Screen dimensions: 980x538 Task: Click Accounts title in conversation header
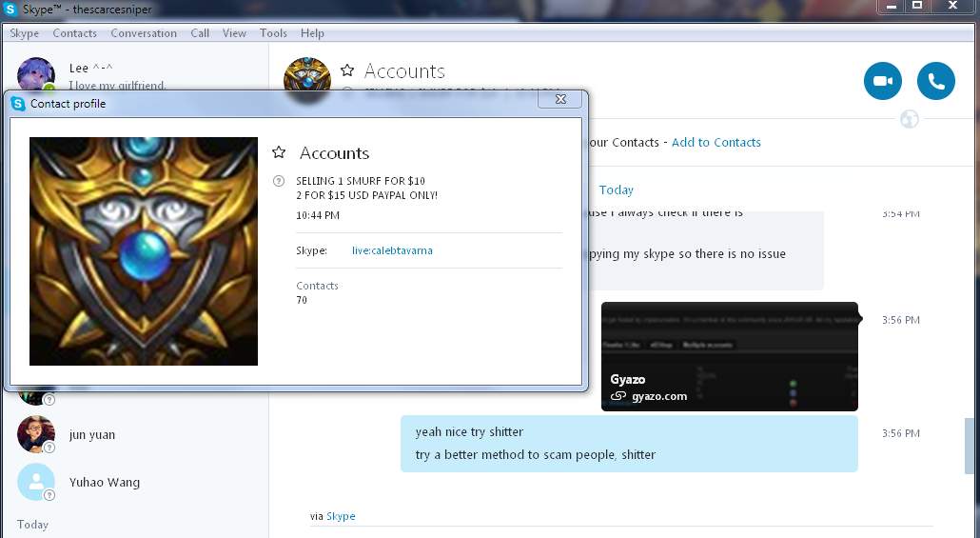pyautogui.click(x=404, y=71)
